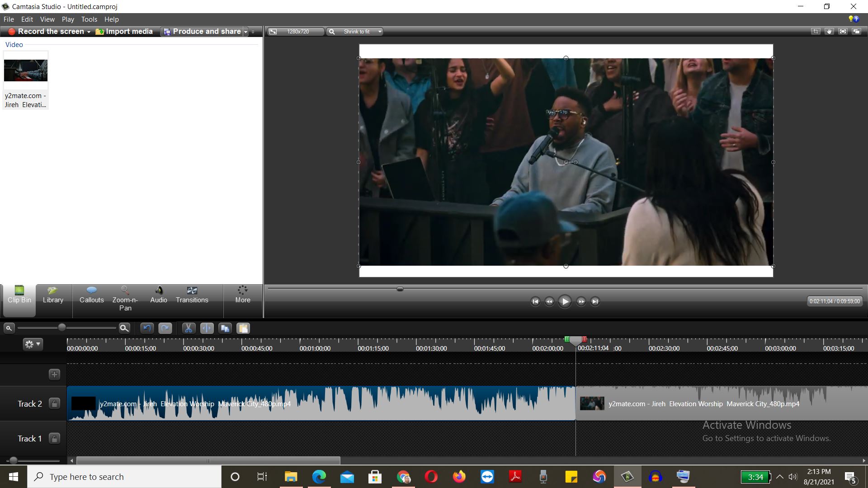Detach the preview window
This screenshot has height=488, width=868.
(856, 32)
